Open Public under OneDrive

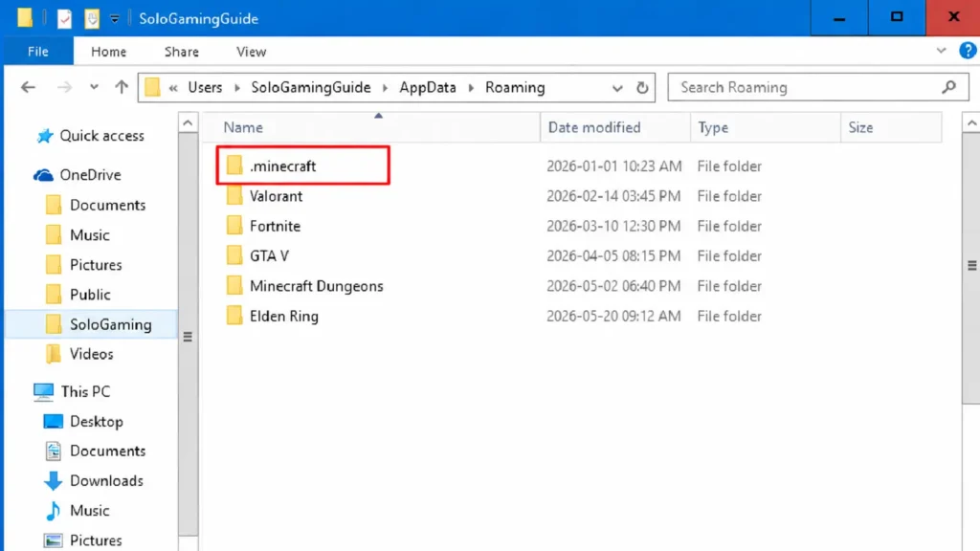coord(90,295)
